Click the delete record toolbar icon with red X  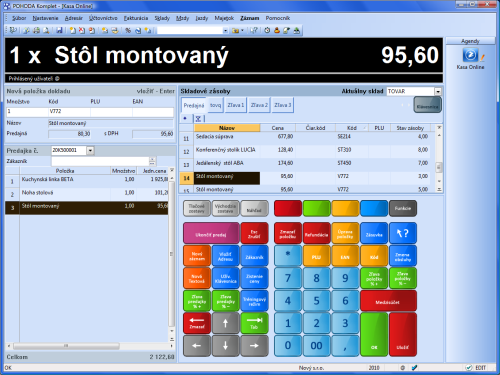(82, 30)
